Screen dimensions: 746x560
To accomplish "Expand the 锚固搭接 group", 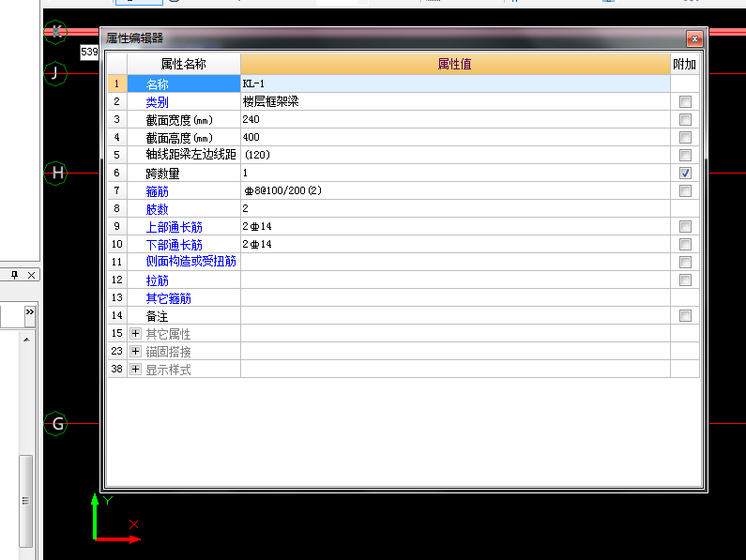I will 135,351.
